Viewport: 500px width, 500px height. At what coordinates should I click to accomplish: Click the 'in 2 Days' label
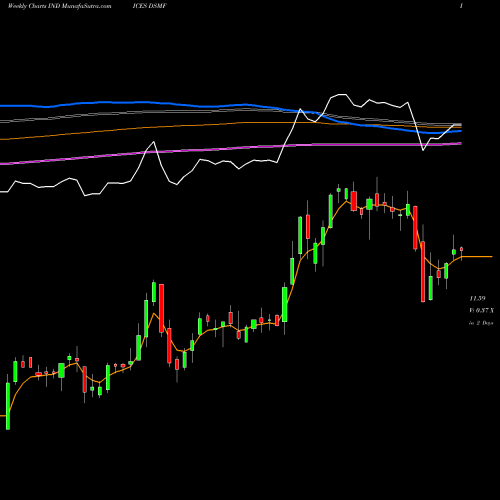[481, 323]
